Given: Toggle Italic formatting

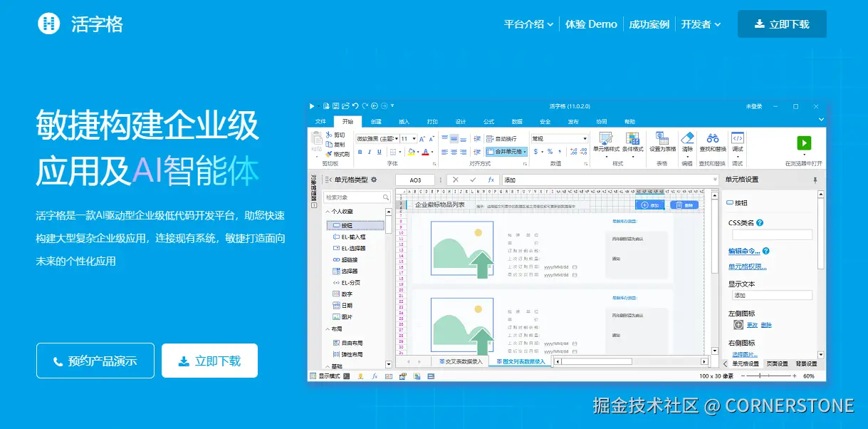Looking at the screenshot, I should [370, 152].
